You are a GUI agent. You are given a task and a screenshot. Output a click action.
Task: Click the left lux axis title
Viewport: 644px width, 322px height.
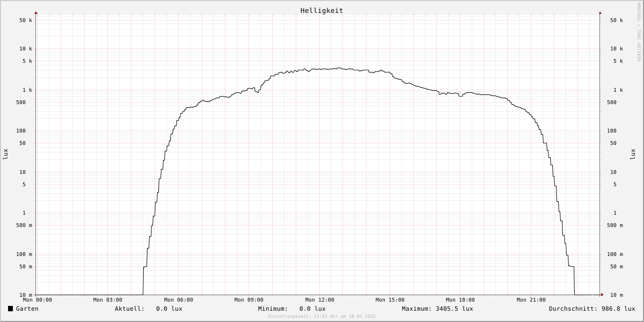[5, 154]
